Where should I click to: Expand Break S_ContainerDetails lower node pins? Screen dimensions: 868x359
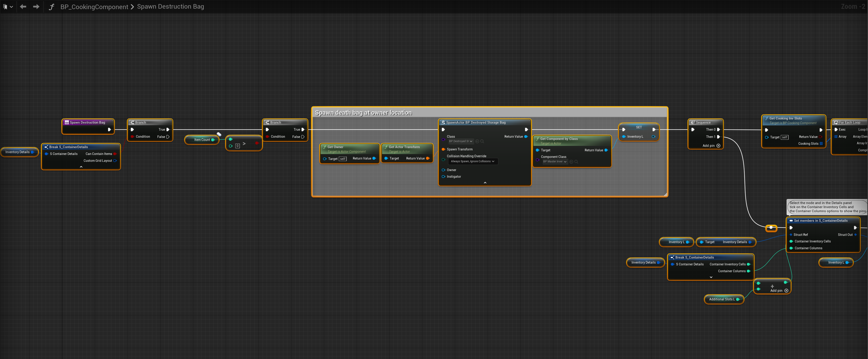[x=711, y=277]
